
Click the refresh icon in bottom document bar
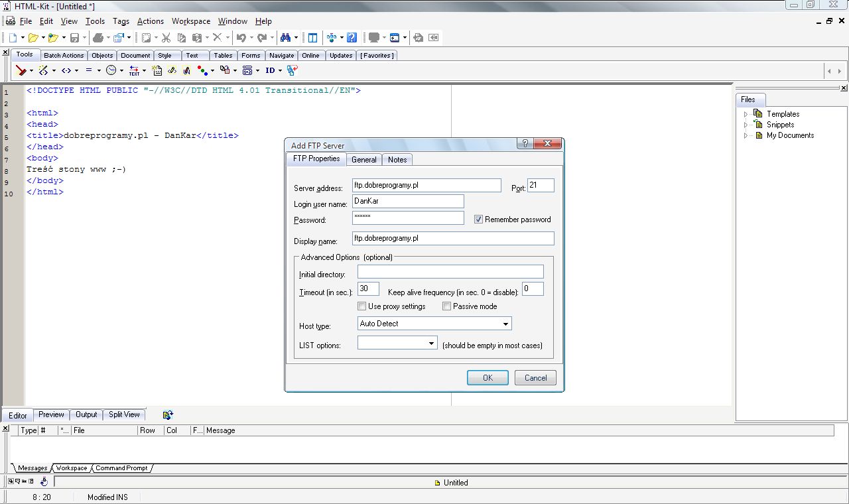click(x=44, y=482)
